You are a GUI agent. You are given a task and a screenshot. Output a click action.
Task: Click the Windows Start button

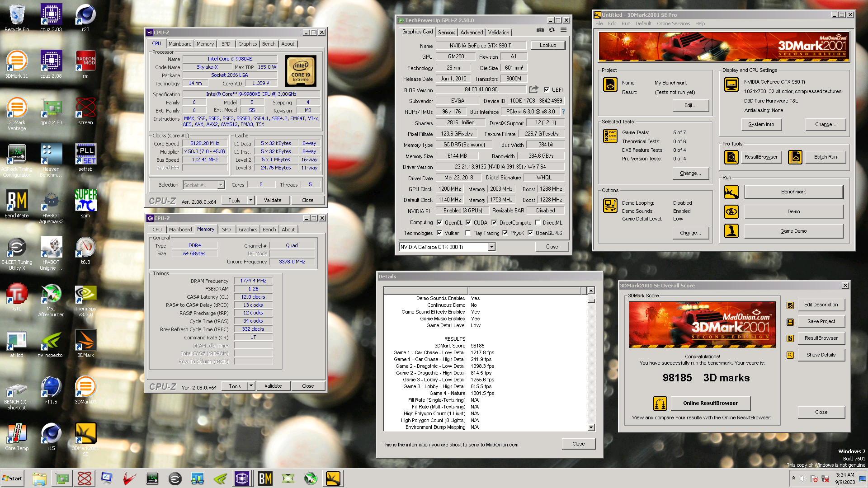pyautogui.click(x=13, y=479)
